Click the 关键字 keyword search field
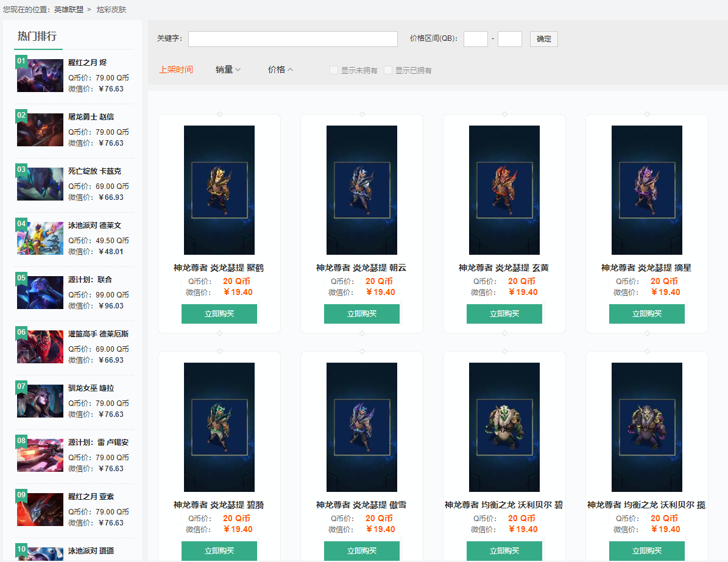728x562 pixels. click(293, 39)
